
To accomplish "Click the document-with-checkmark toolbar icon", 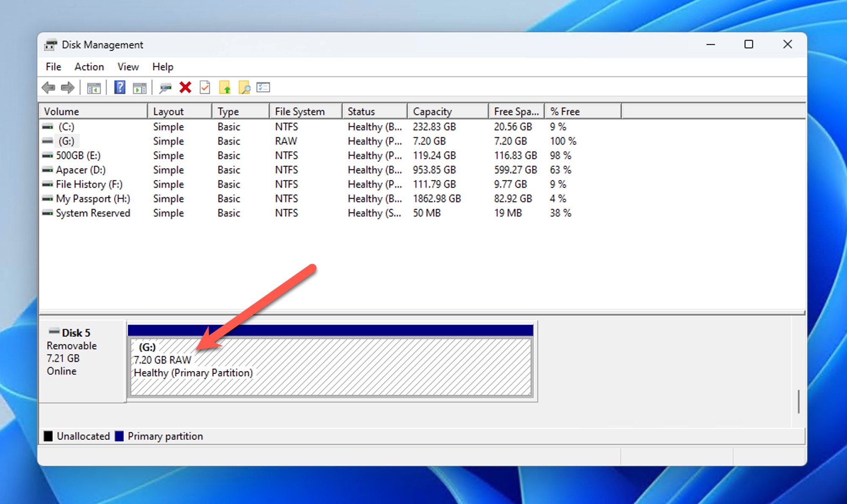I will (x=204, y=88).
